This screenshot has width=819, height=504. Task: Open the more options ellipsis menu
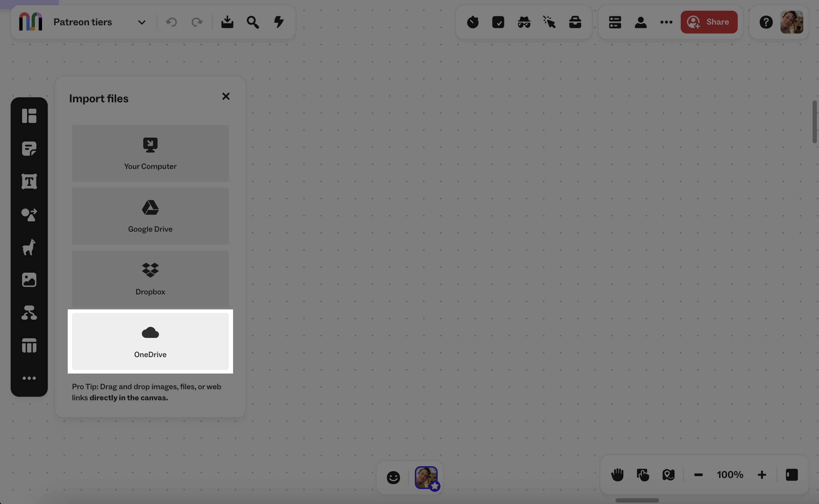tap(666, 22)
